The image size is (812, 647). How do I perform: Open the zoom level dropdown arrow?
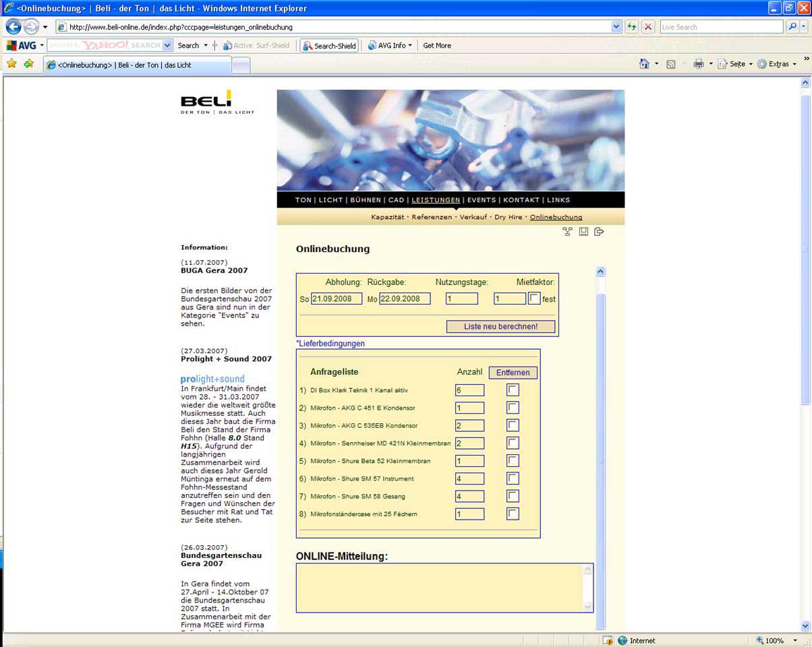pos(795,640)
